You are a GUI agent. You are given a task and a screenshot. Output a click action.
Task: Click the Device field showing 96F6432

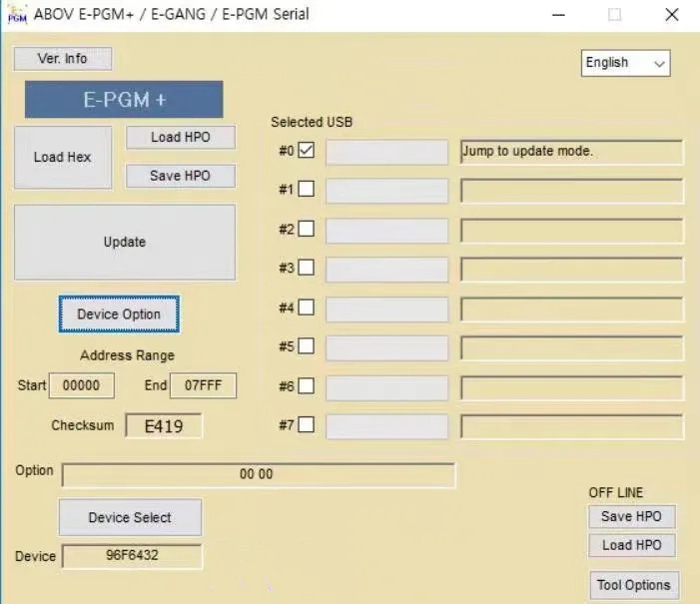[x=132, y=556]
